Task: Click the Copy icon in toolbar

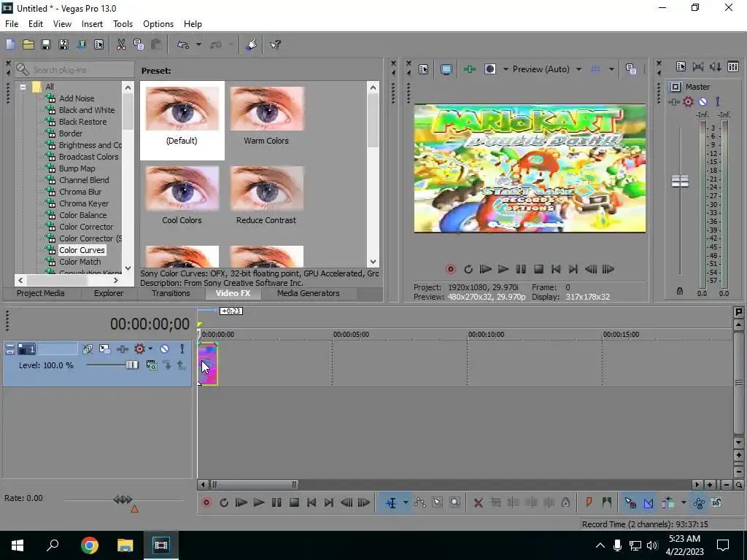Action: point(139,44)
